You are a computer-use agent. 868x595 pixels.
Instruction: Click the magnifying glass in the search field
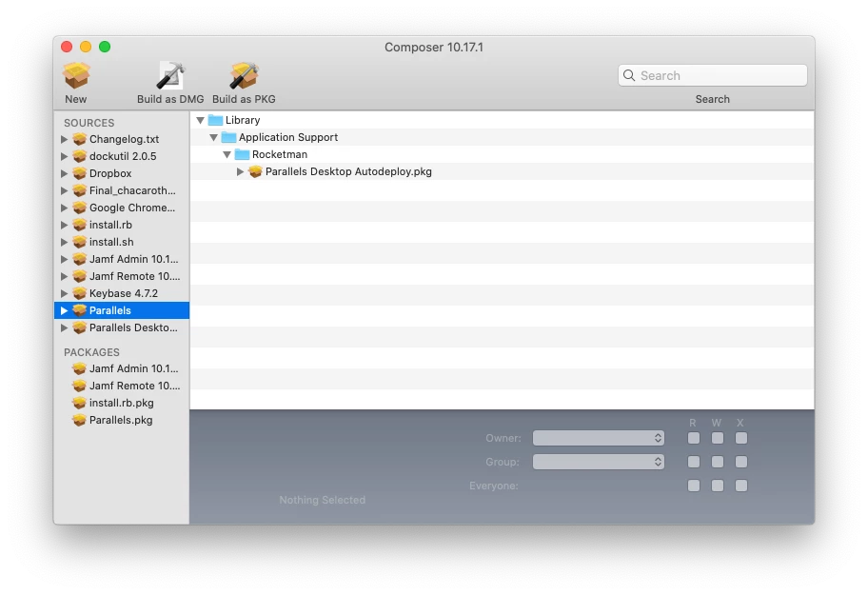629,75
